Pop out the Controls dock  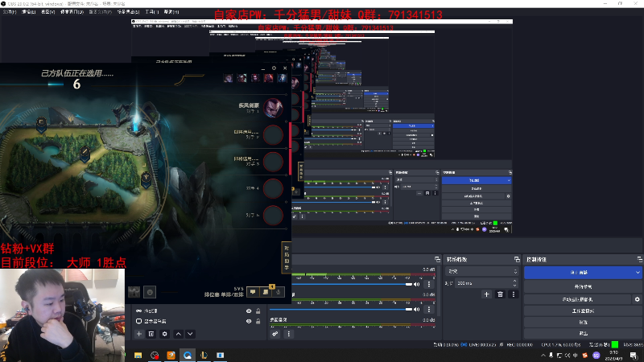(x=639, y=259)
